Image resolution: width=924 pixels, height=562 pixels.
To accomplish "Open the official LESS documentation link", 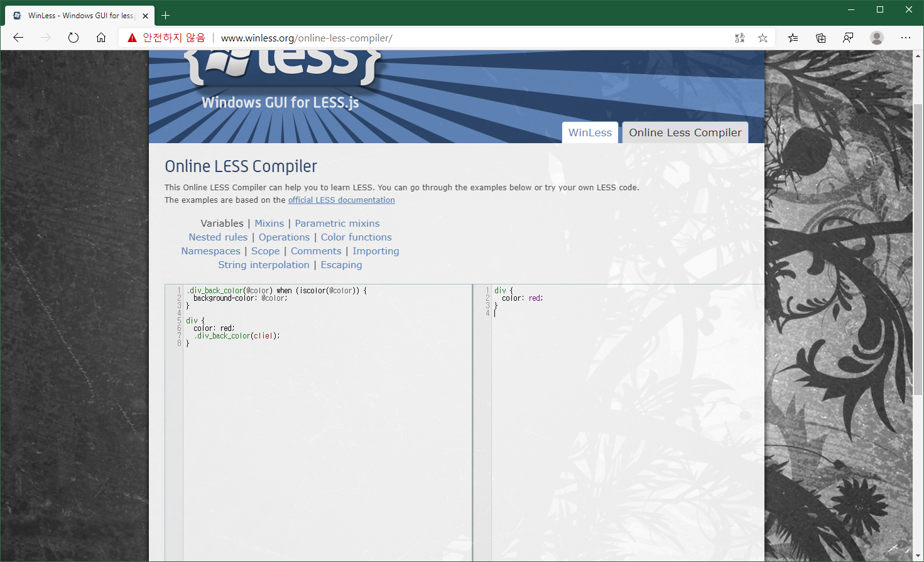I will (x=341, y=200).
